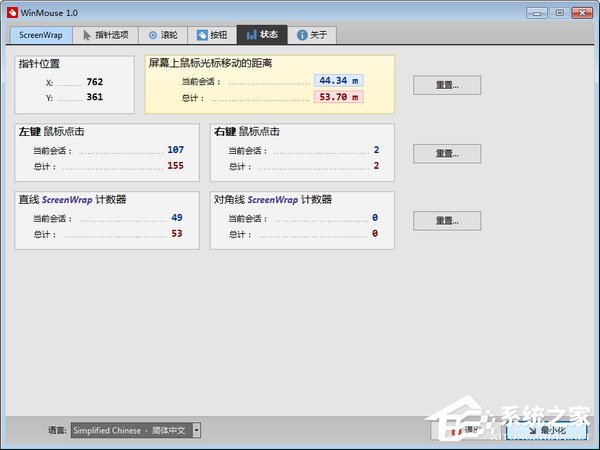
Task: Reset the ScreenWrap counters
Action: [x=447, y=221]
